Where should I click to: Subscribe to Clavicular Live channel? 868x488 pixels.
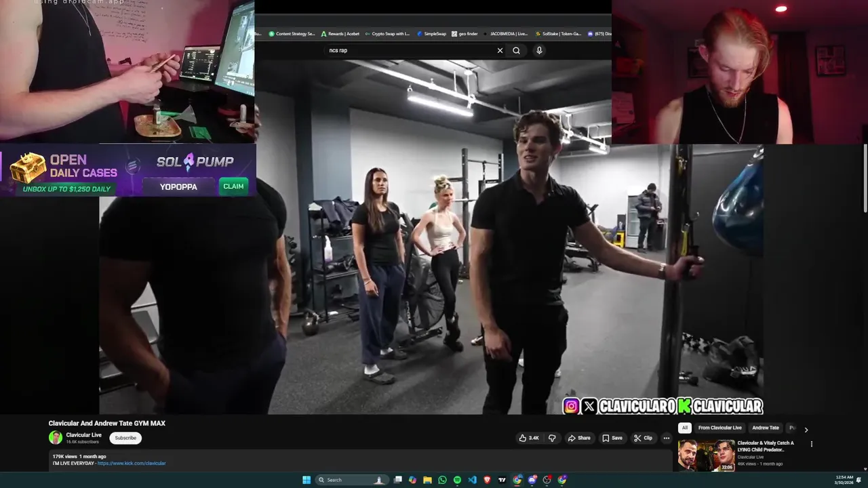125,438
